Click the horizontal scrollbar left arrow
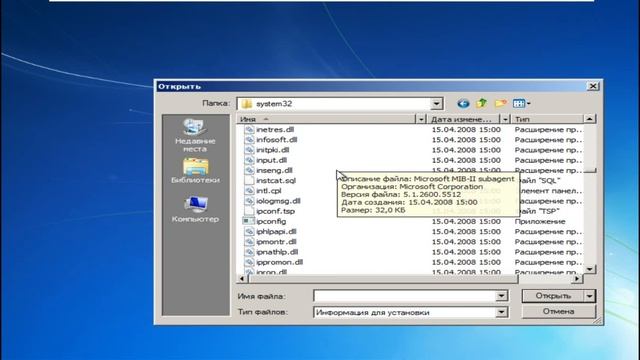 coord(242,279)
